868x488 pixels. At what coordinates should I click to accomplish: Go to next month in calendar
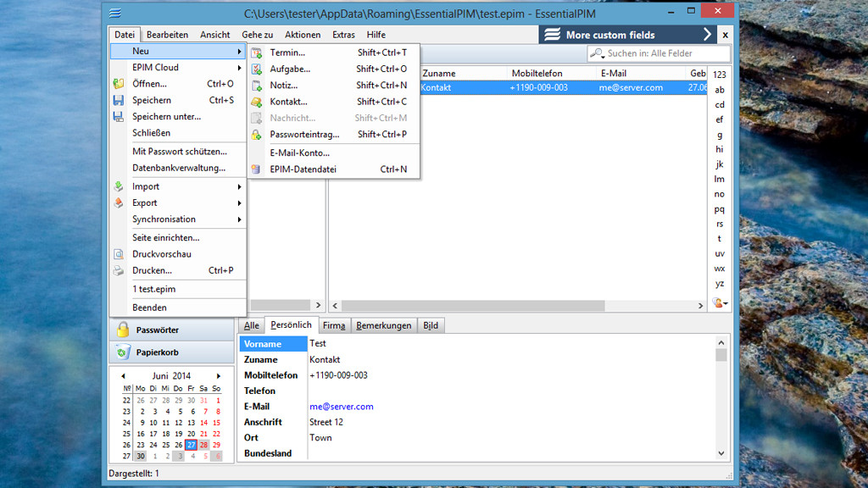pyautogui.click(x=219, y=376)
